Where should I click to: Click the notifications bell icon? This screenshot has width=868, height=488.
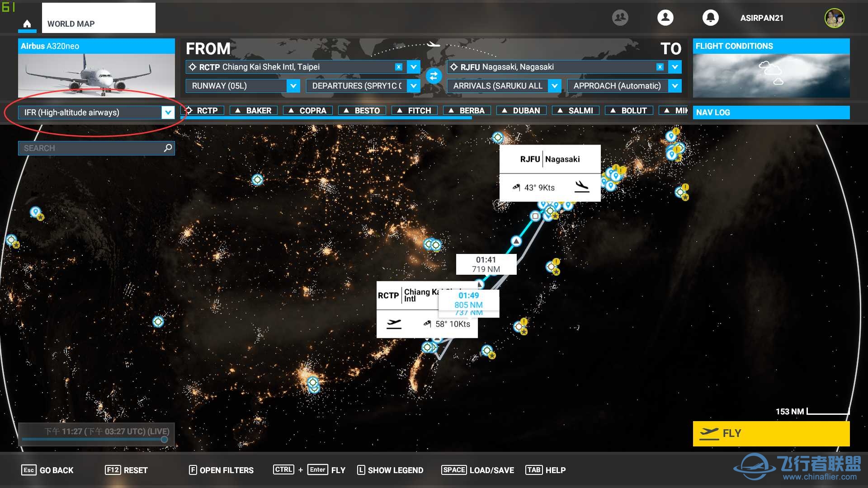click(710, 18)
